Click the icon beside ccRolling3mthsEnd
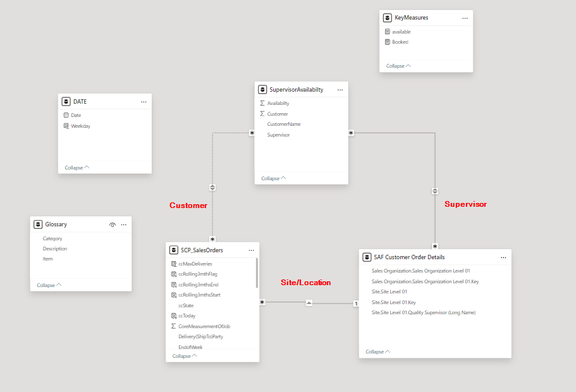Screen dimensions: 576x392 pos(174,285)
